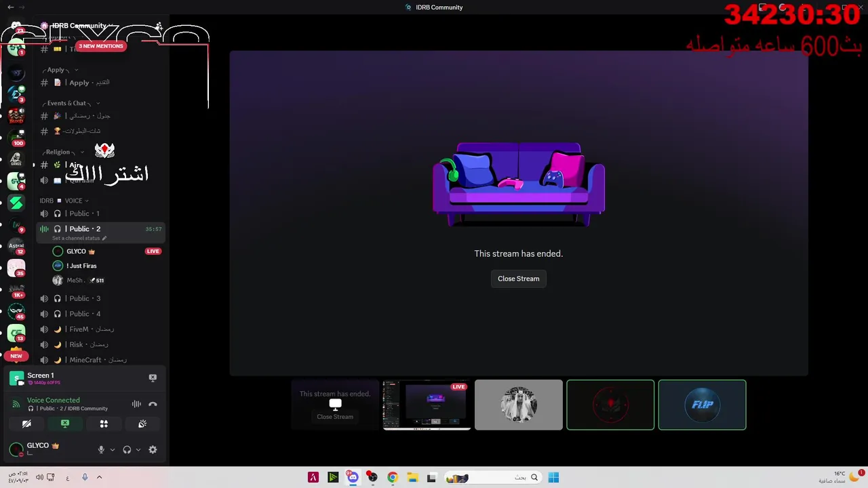The width and height of the screenshot is (868, 488).
Task: Collapse the Apply category
Action: click(60, 70)
